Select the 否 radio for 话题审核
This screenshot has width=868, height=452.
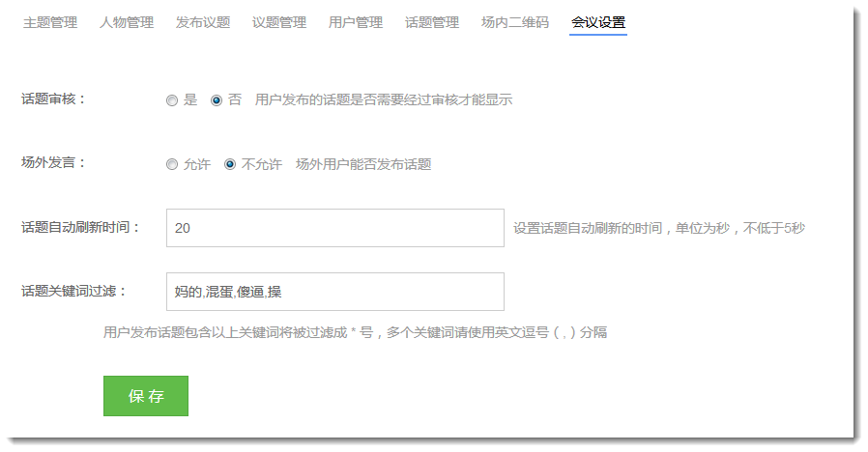pyautogui.click(x=217, y=100)
